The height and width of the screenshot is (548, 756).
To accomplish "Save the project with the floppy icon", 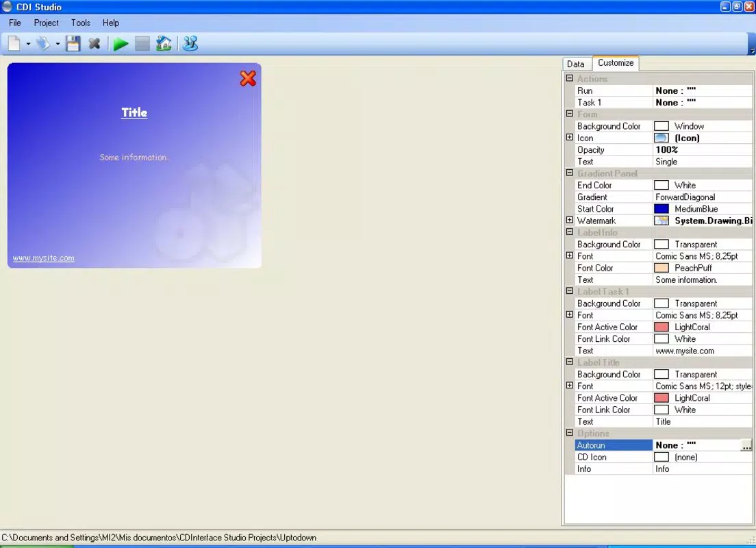I will coord(73,44).
